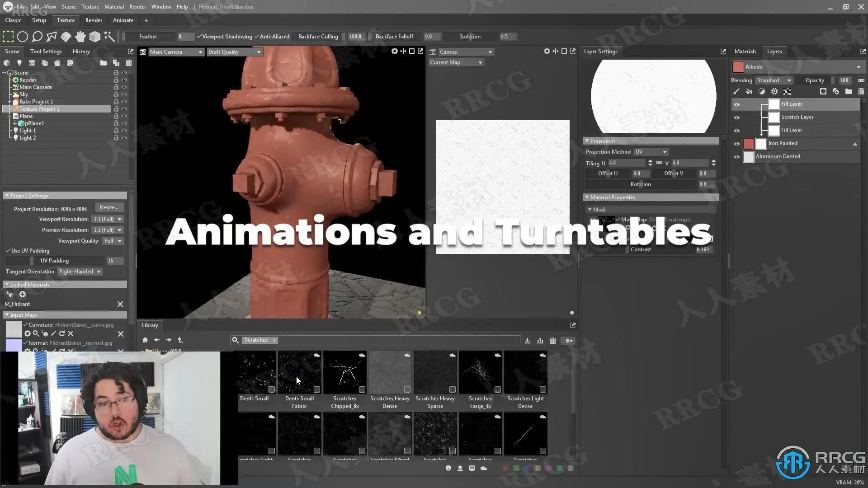Click the Resize... button

pyautogui.click(x=109, y=207)
